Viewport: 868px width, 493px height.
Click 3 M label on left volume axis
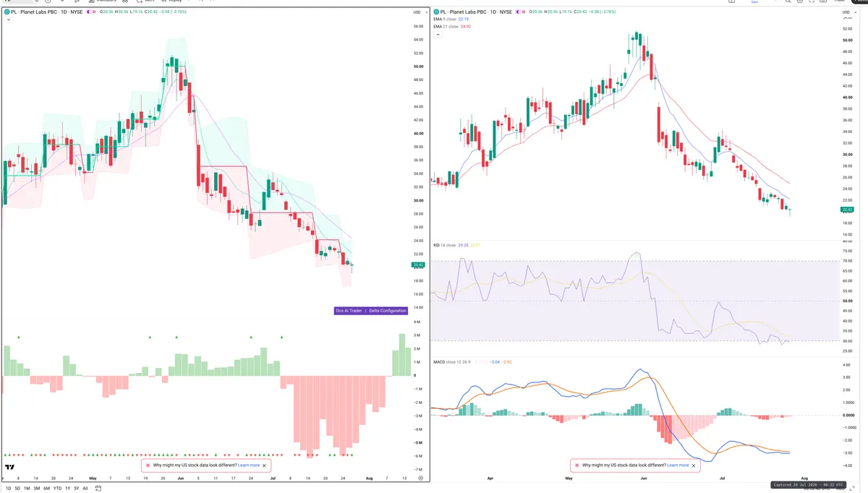point(417,335)
